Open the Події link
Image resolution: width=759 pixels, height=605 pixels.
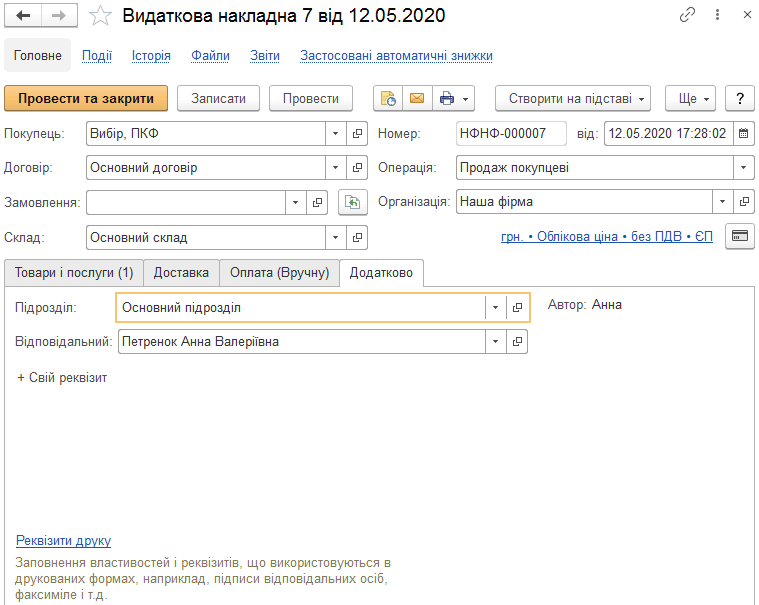click(x=97, y=56)
